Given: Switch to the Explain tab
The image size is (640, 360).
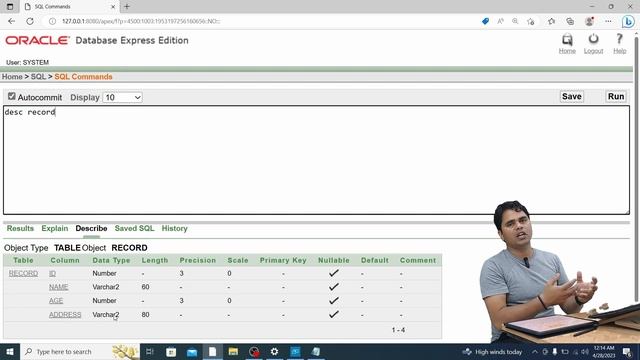Looking at the screenshot, I should [55, 228].
